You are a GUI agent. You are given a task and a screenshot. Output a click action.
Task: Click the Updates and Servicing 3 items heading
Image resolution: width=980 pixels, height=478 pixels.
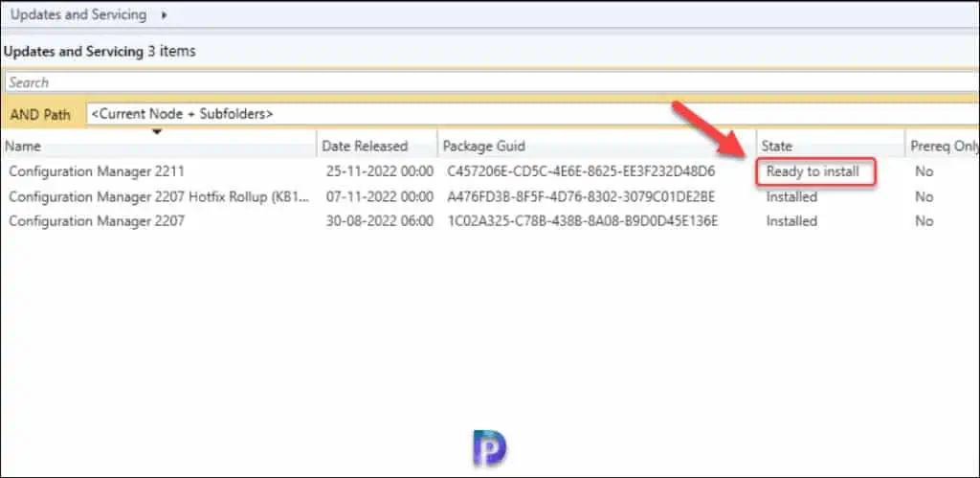click(100, 52)
